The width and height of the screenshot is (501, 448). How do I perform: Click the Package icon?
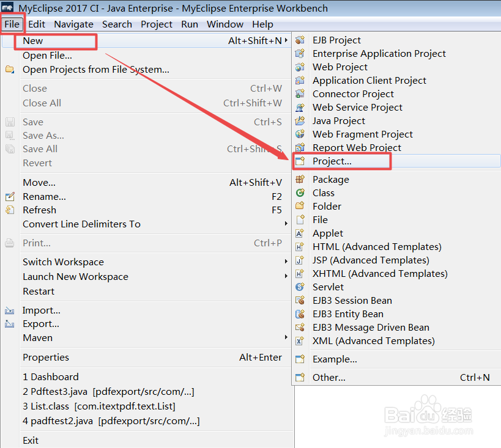point(300,180)
